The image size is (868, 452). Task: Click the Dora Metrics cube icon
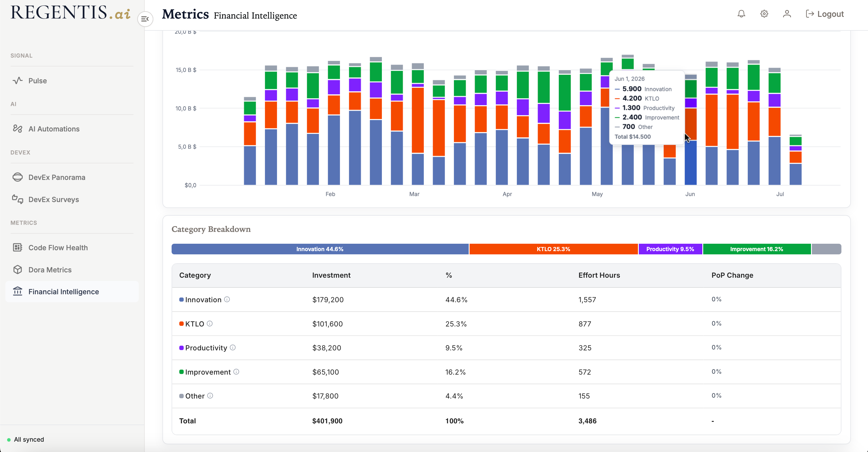point(17,270)
